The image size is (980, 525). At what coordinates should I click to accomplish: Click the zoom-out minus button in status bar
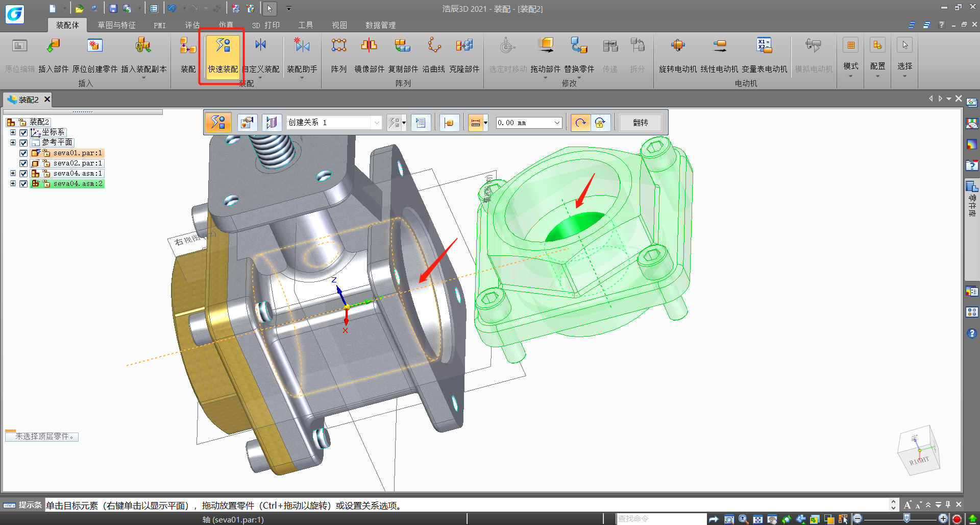(857, 519)
